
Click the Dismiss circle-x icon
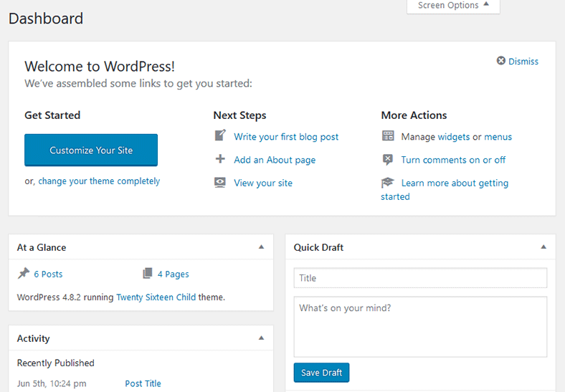(x=501, y=60)
